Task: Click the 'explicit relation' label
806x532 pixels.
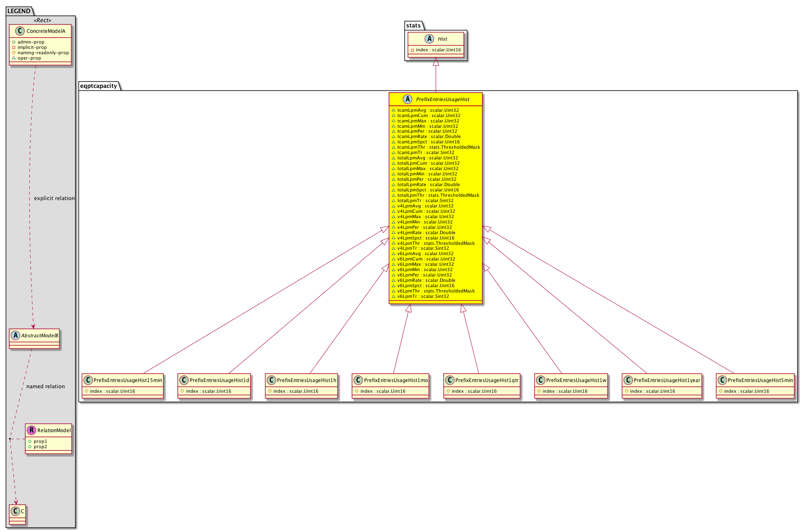Action: pos(54,198)
